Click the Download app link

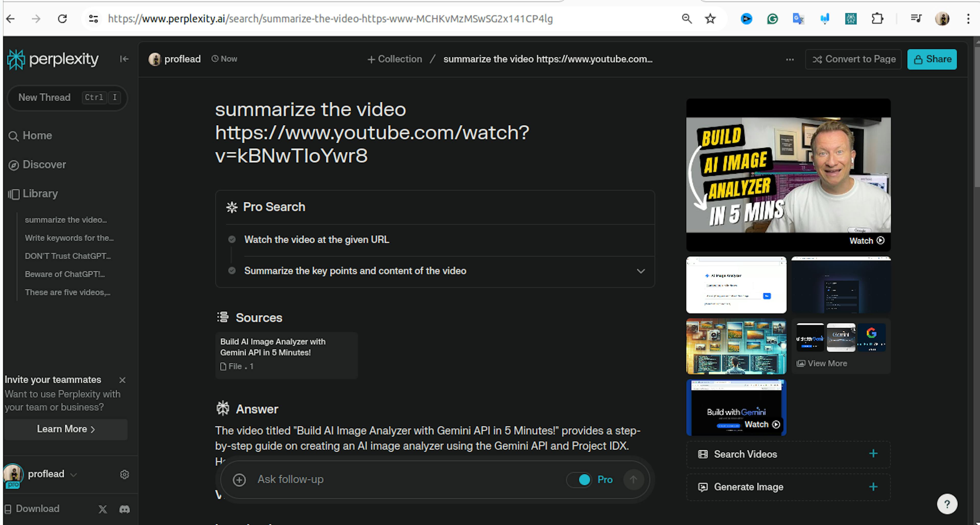coord(32,509)
